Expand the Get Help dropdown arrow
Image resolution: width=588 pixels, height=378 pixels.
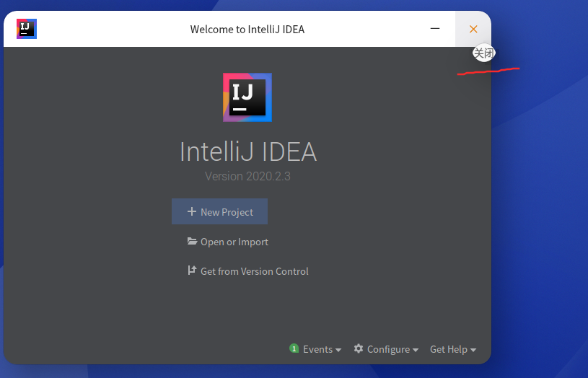tap(473, 350)
